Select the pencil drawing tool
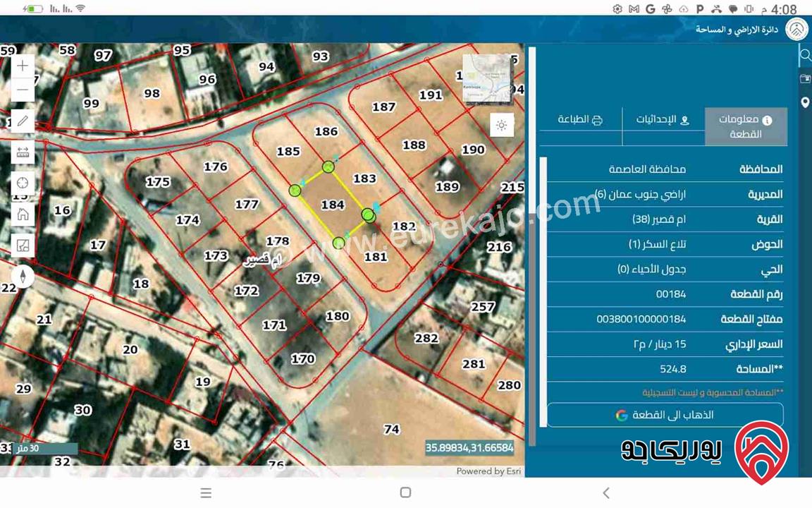The image size is (812, 508). click(x=23, y=121)
